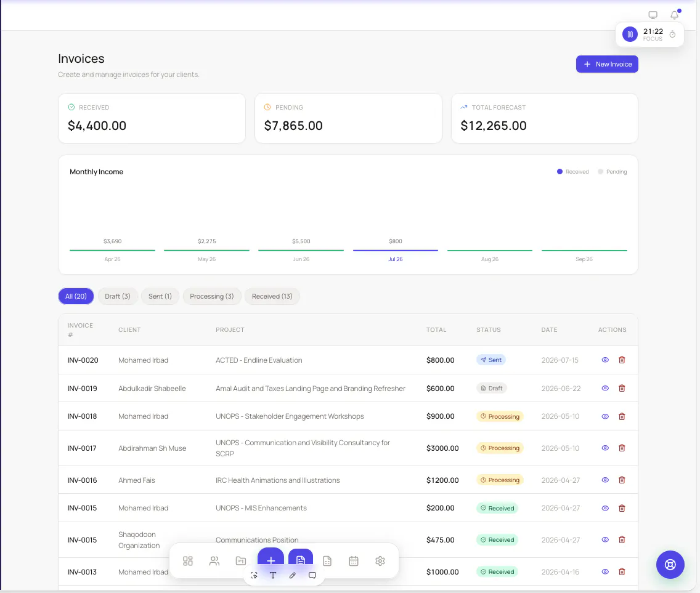This screenshot has height=593, width=700.
Task: Delete the UNOPS - MIS Enhancements invoice
Action: (621, 508)
